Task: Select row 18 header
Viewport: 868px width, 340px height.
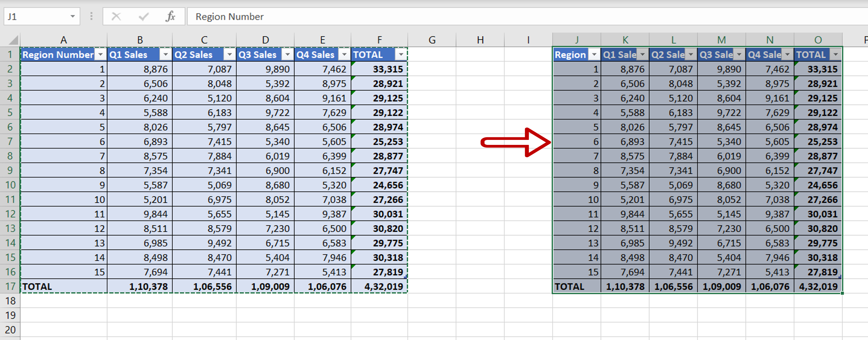Action: 10,301
